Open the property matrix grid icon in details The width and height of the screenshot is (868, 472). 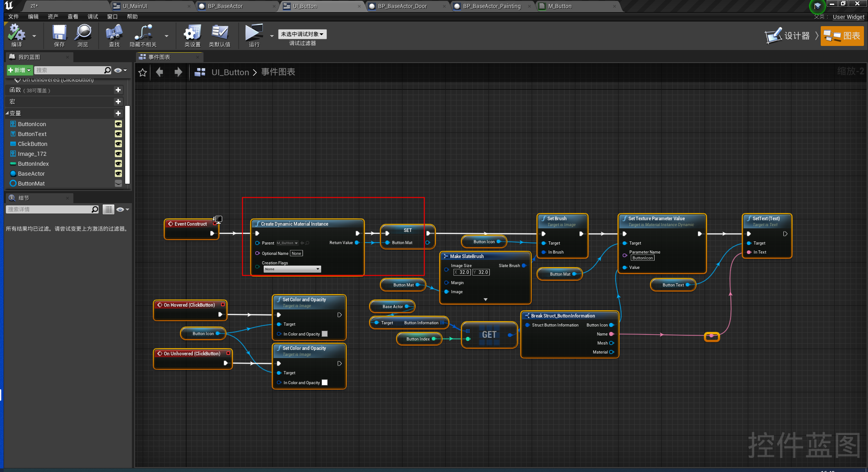(108, 209)
